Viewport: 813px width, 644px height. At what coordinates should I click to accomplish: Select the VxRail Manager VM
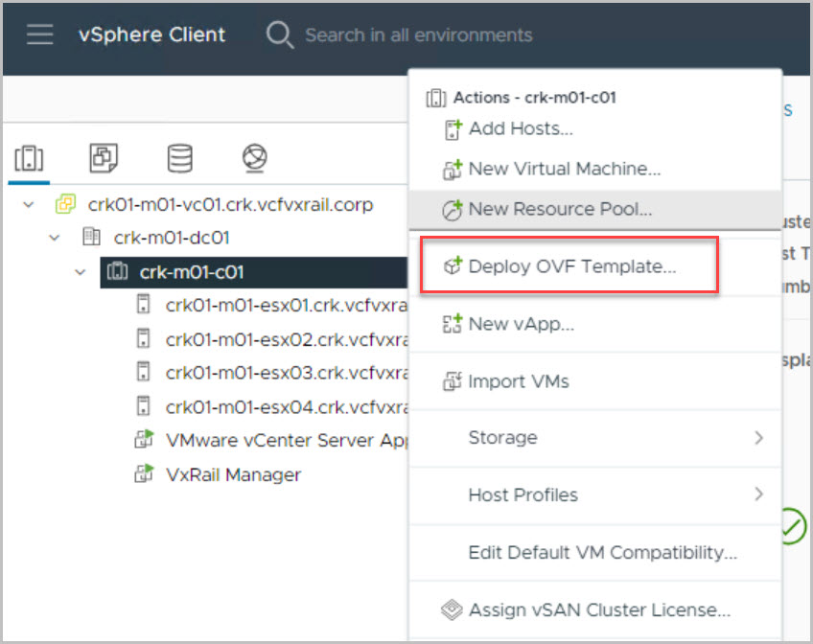pyautogui.click(x=233, y=474)
